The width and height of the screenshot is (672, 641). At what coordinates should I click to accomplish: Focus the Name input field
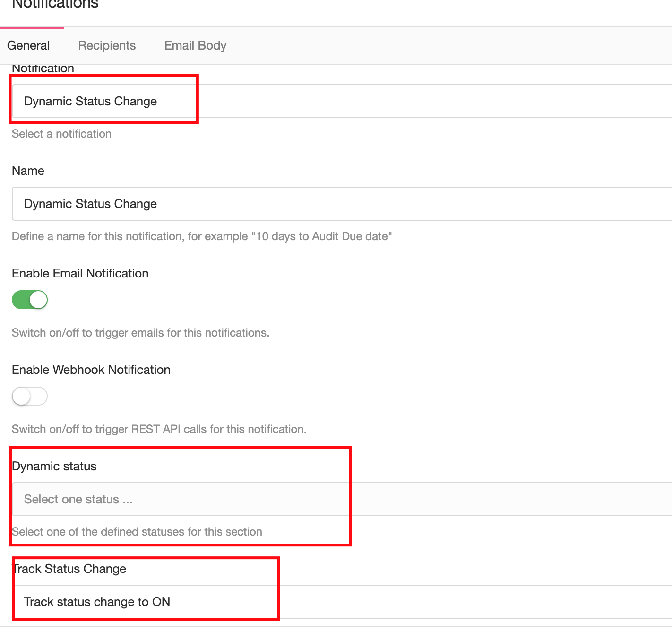coord(342,204)
